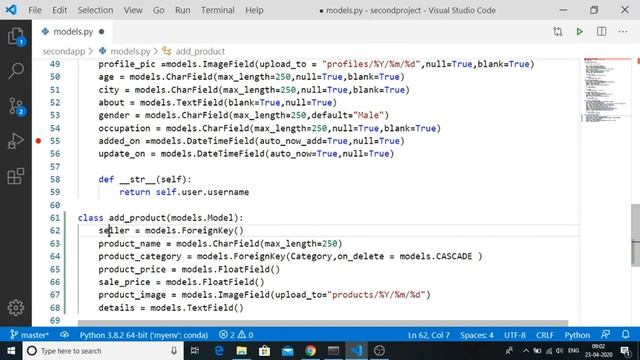
Task: Click the master branch status item
Action: click(29, 335)
